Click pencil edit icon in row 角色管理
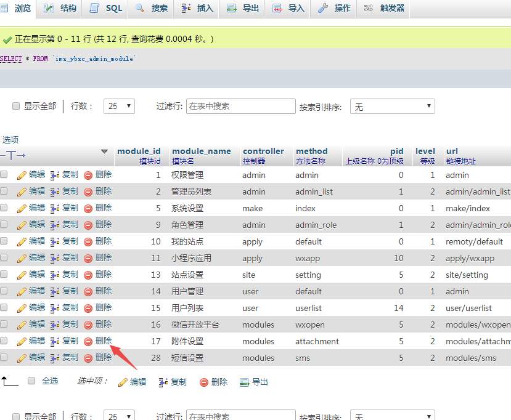511x420 pixels. point(22,225)
